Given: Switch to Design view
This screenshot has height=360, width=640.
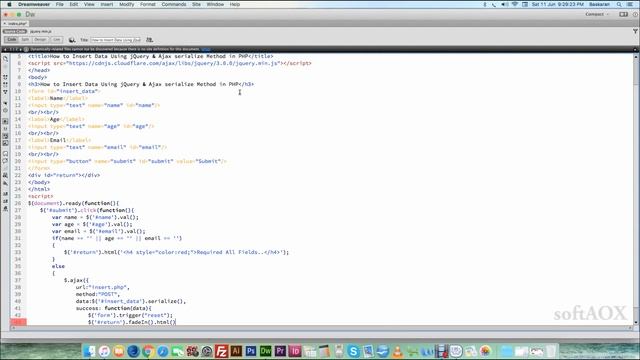Looking at the screenshot, I should 40,40.
